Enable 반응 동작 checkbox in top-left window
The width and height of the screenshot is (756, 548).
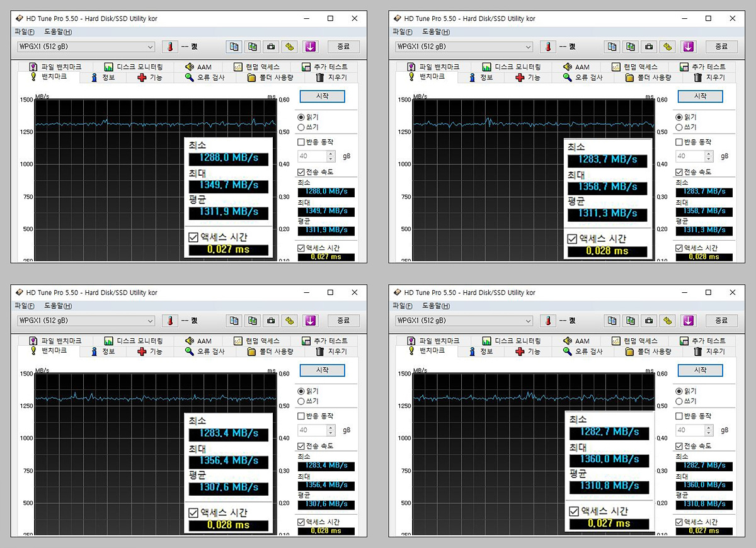coord(301,142)
